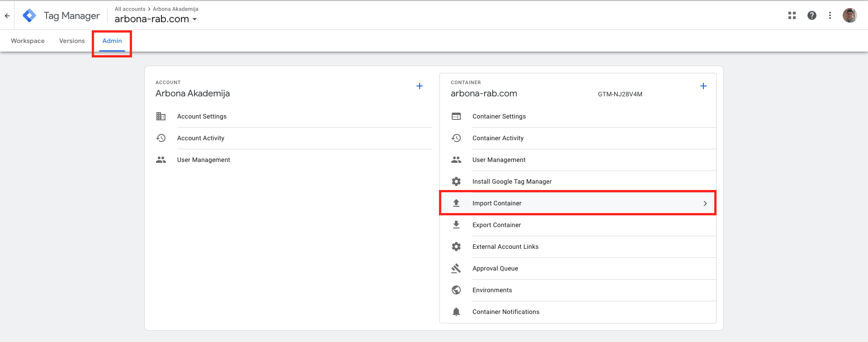The height and width of the screenshot is (342, 868).
Task: Open the three-dot more options menu
Action: click(830, 15)
